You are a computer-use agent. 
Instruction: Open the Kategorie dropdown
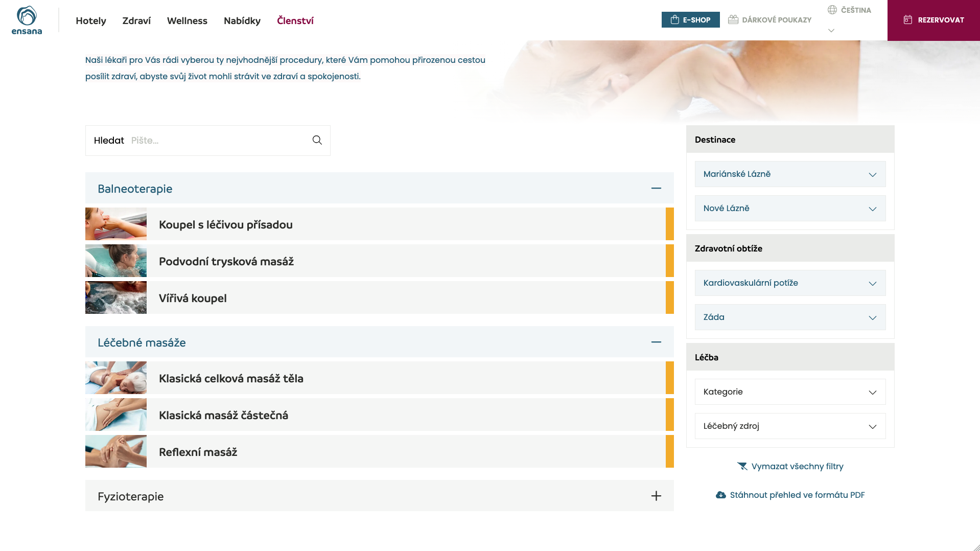tap(790, 392)
